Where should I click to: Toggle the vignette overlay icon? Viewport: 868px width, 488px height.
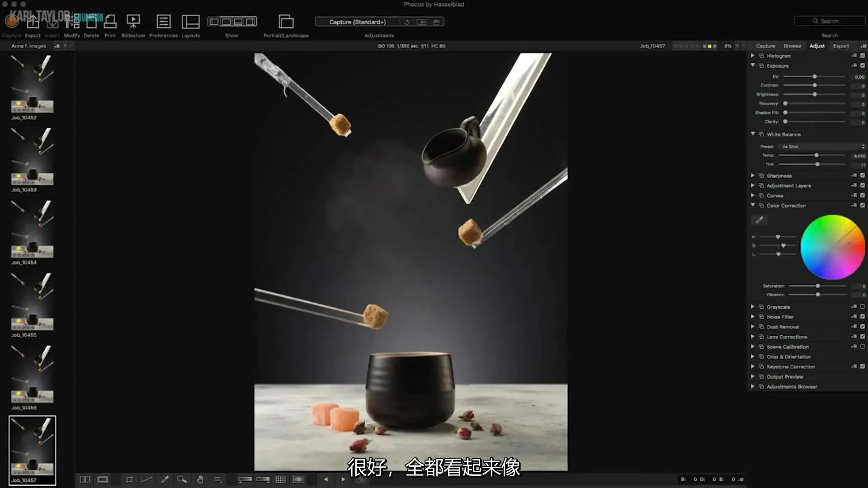pos(298,479)
